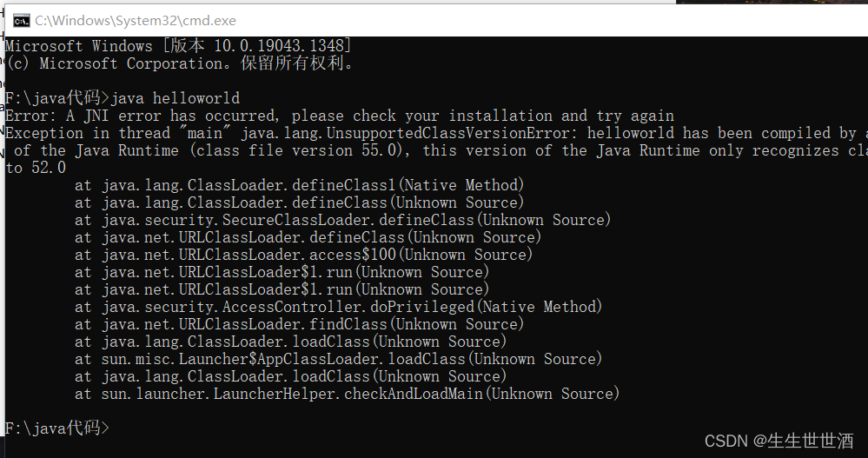Screen dimensions: 868x458
Task: Click the java.lang.ClassLoader.defineClass(Unknown Source) line
Action: 299,202
